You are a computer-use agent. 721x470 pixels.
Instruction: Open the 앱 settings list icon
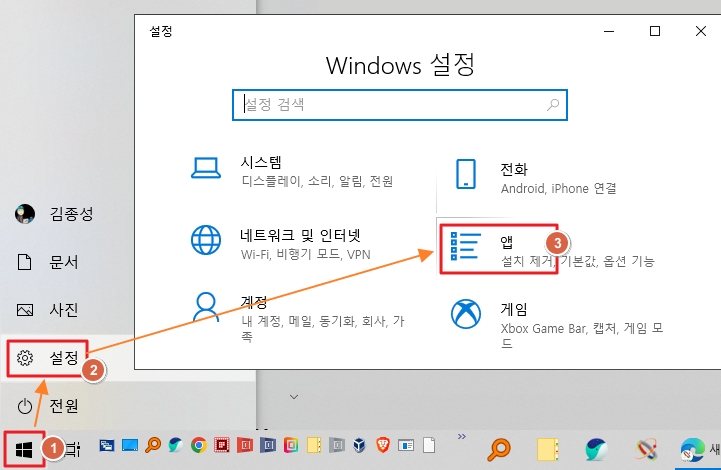(x=465, y=246)
